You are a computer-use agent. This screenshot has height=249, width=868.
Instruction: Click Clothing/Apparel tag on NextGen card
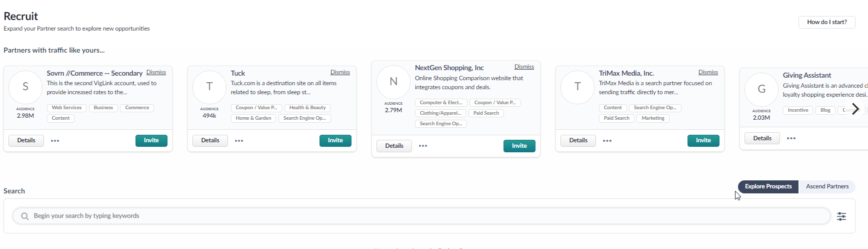click(x=440, y=113)
